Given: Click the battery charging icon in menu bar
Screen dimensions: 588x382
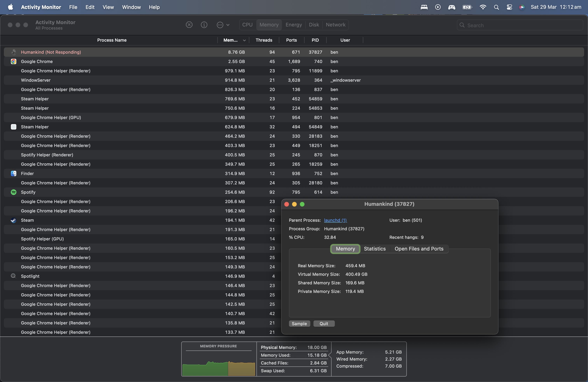Looking at the screenshot, I should click(467, 7).
